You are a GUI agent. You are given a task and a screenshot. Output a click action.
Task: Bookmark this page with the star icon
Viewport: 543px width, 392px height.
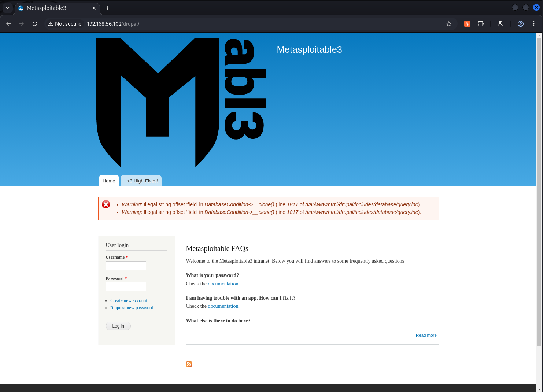pyautogui.click(x=449, y=24)
